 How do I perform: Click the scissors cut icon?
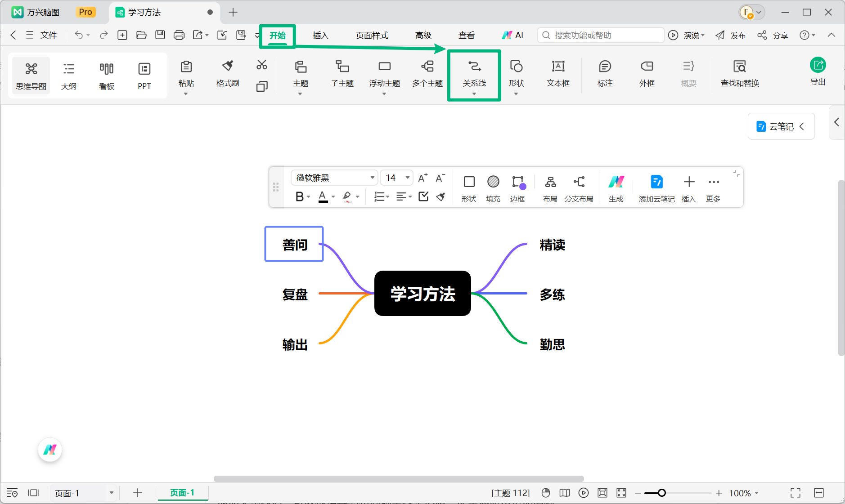(262, 65)
